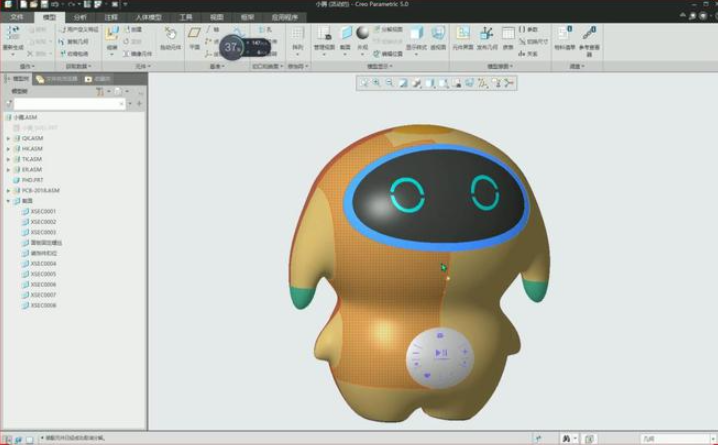Select XSEC0001 in the model tree
Image resolution: width=718 pixels, height=445 pixels.
tap(43, 211)
